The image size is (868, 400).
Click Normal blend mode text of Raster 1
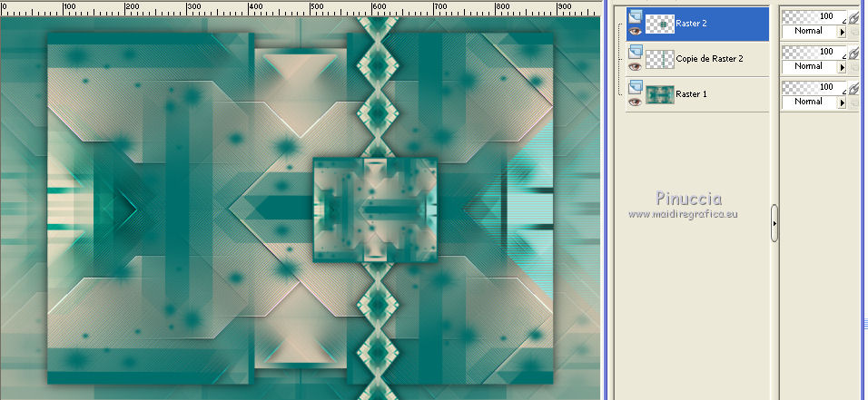[x=808, y=102]
